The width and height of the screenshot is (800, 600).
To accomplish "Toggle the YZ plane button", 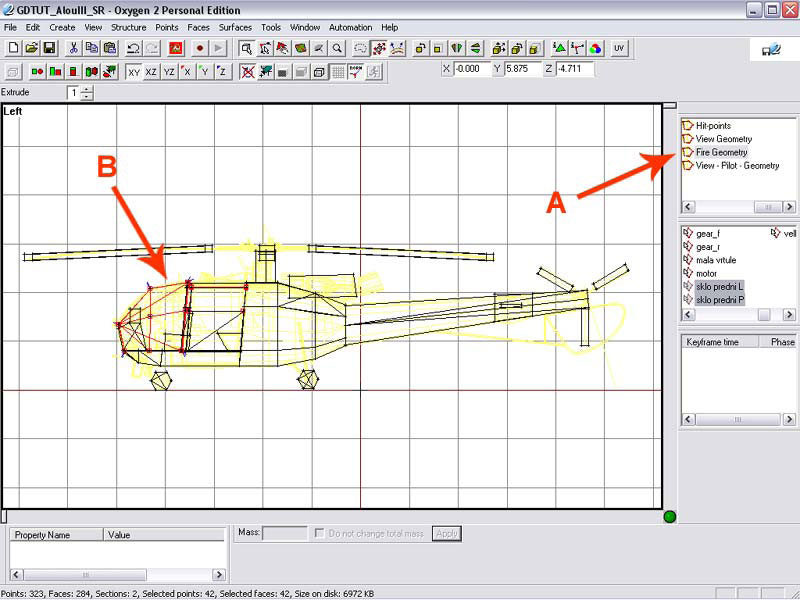I will [169, 72].
